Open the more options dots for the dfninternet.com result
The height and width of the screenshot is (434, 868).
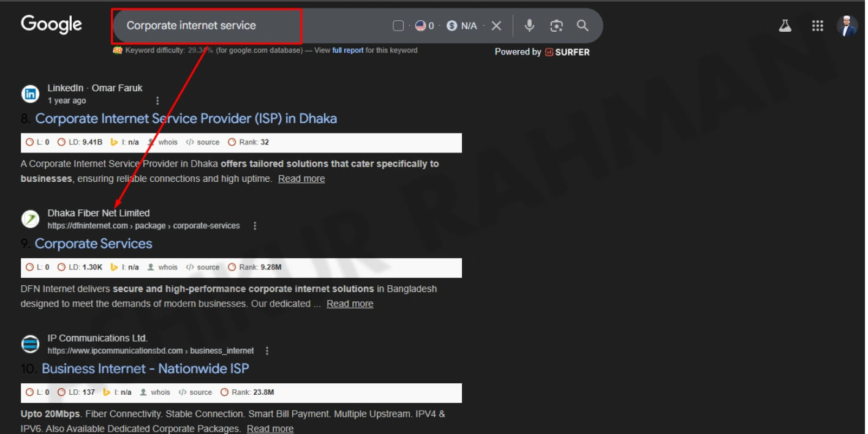tap(255, 226)
